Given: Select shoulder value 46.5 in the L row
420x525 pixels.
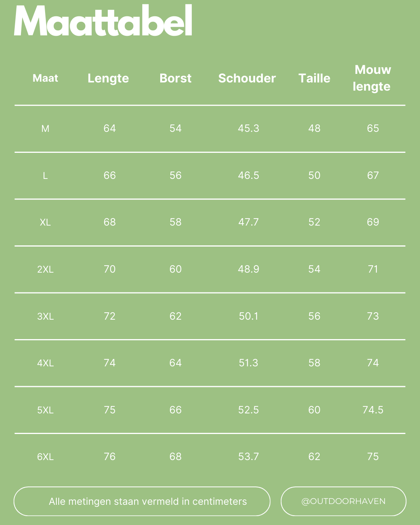Looking at the screenshot, I should [x=248, y=175].
